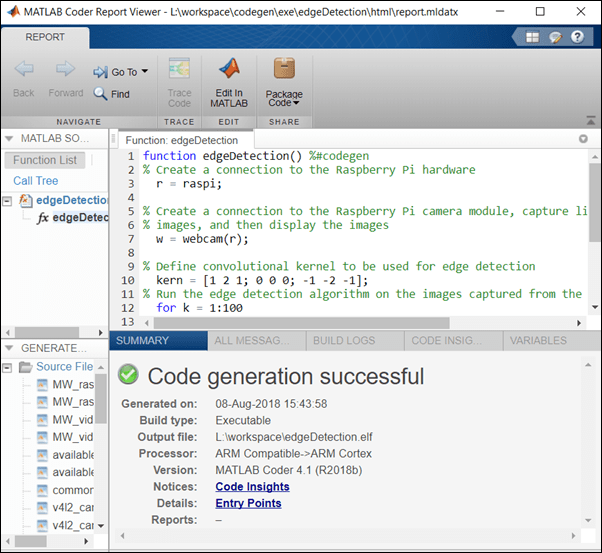The image size is (602, 553).
Task: Collapse the edgeDetection file tree node
Action: (x=8, y=200)
